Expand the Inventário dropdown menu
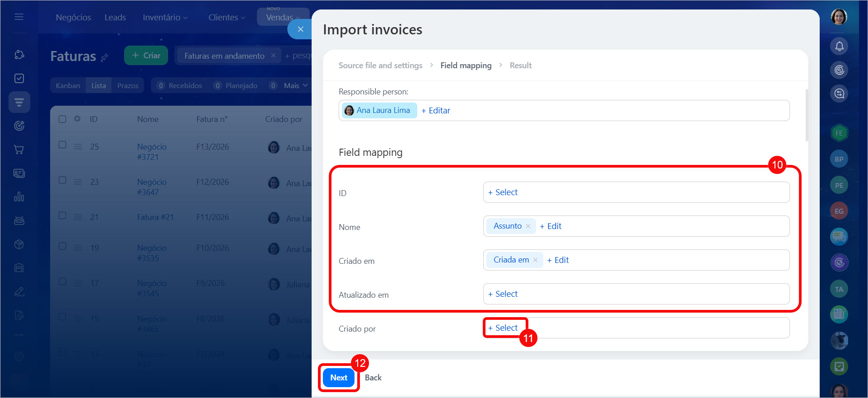868x398 pixels. click(x=165, y=17)
